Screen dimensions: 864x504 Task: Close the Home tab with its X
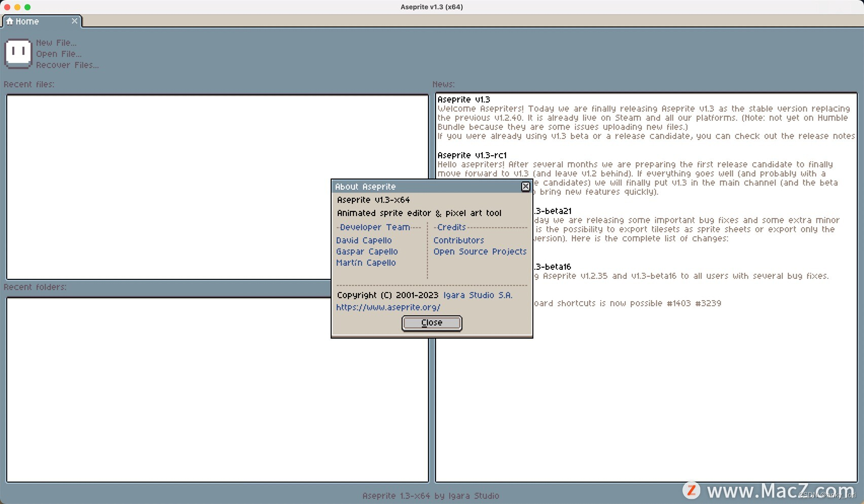pos(75,21)
